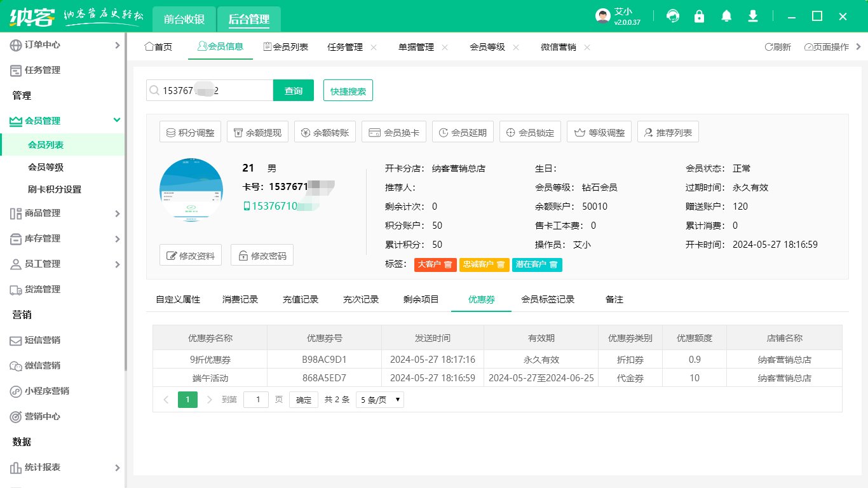The image size is (868, 488).
Task: Delete the 忠诚客户 tag
Action: click(501, 264)
